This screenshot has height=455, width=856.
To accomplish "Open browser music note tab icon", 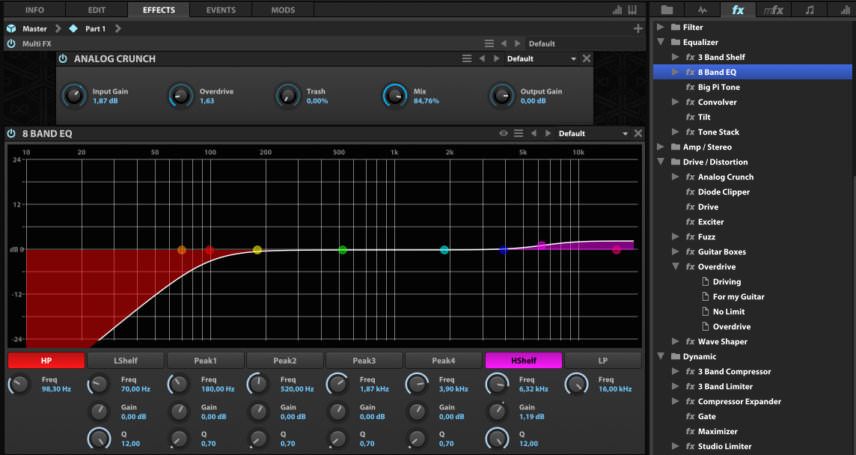I will [x=810, y=10].
